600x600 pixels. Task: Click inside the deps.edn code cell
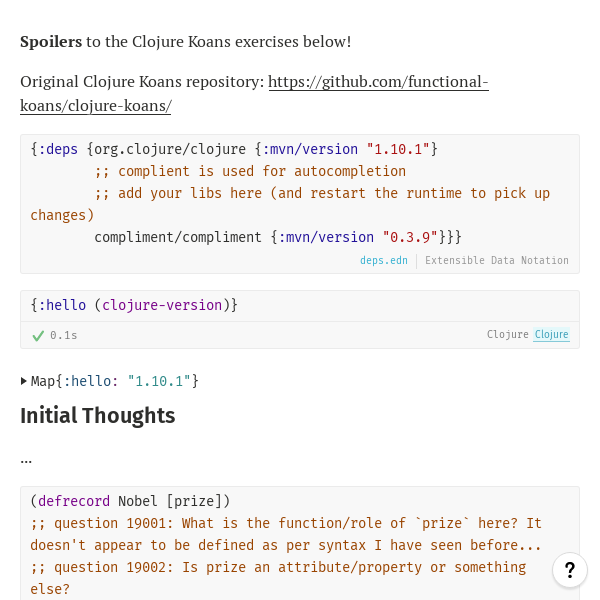(x=300, y=192)
